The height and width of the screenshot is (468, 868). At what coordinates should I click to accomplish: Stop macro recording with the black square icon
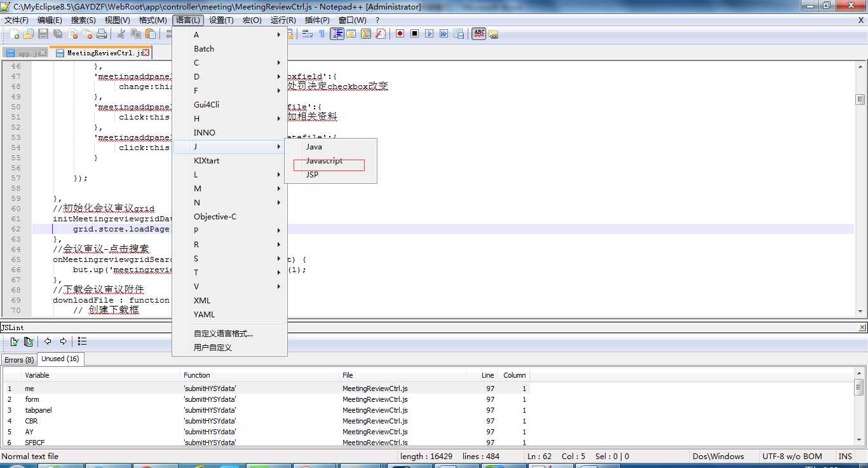pos(414,34)
